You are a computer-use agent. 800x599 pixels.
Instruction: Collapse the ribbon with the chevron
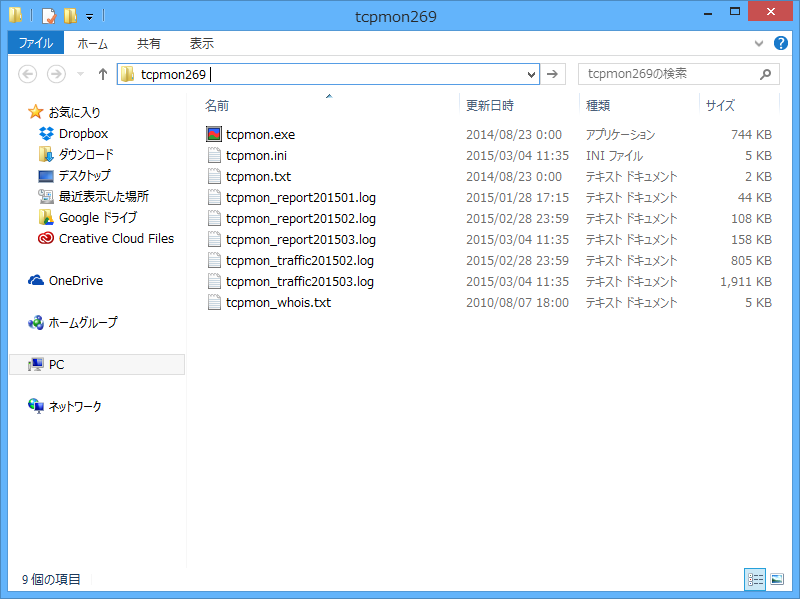point(759,43)
